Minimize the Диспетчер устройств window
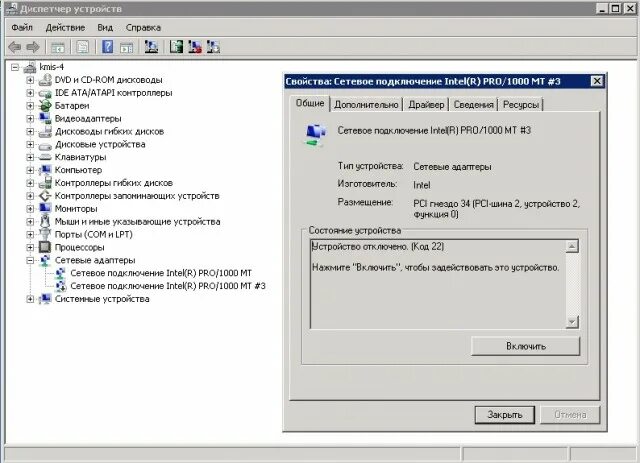640x463 pixels. point(602,9)
